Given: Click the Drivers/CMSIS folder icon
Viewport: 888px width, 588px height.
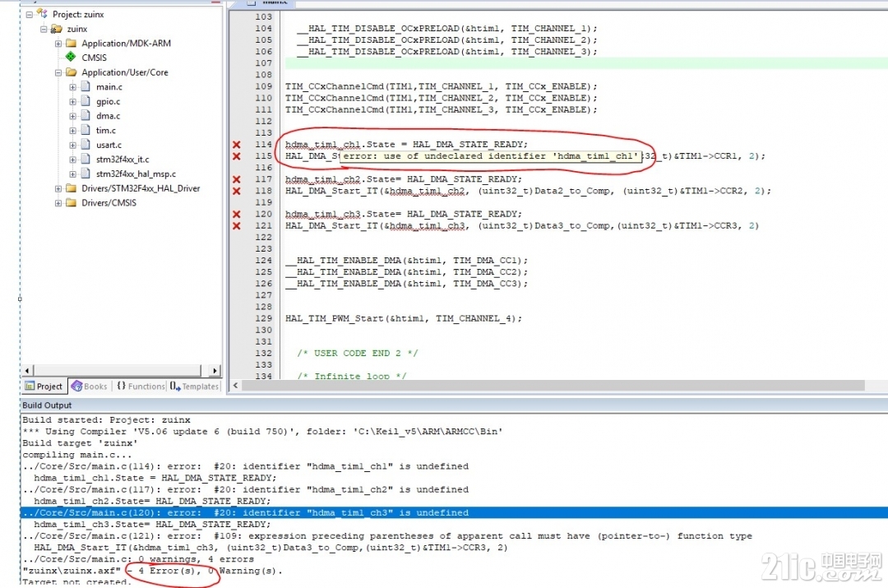Looking at the screenshot, I should click(x=71, y=202).
